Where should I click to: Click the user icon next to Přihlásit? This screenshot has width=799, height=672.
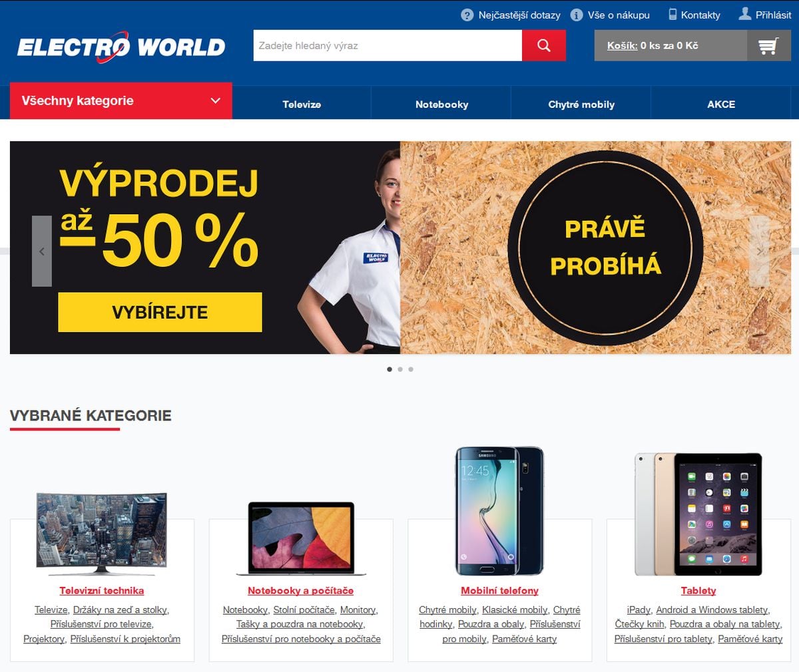tap(745, 13)
